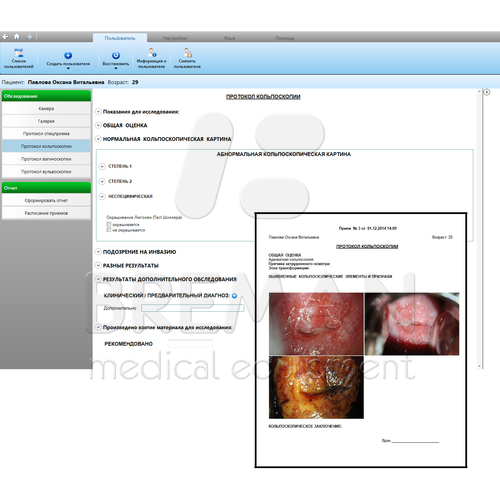Open the user list (Список пользователей) icon

19,53
